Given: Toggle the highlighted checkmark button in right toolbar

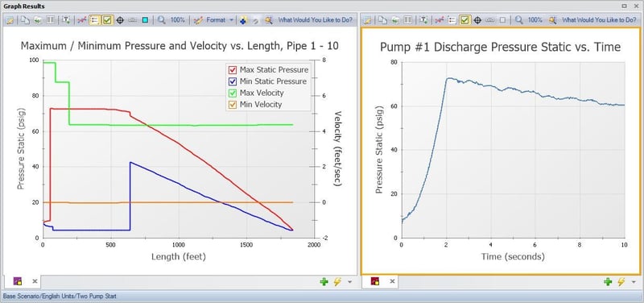Looking at the screenshot, I should coord(465,19).
